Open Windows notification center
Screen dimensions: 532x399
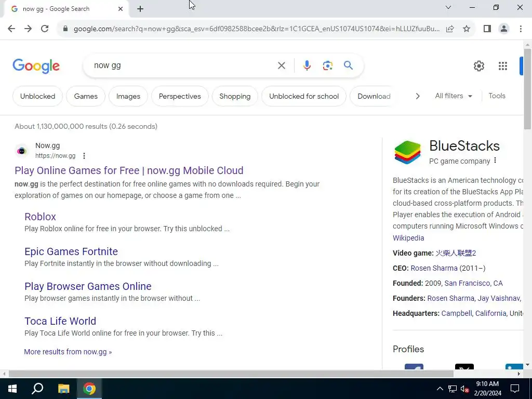pyautogui.click(x=515, y=389)
